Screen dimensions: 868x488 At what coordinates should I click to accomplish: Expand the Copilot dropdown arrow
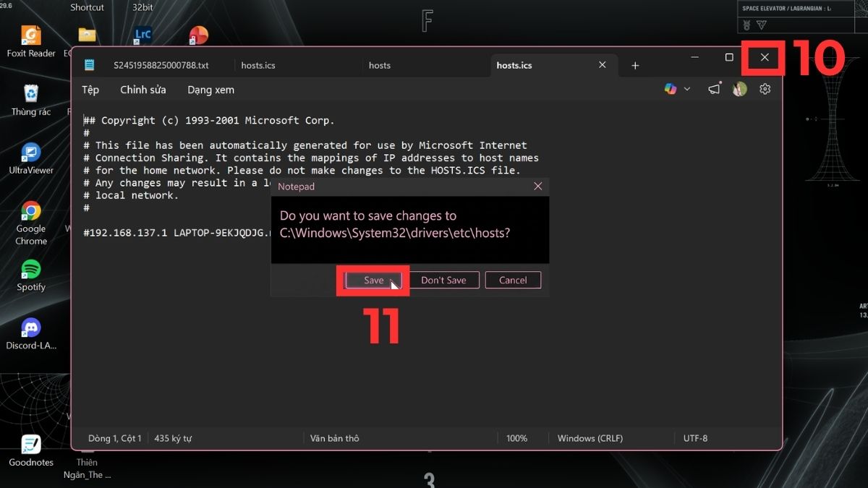pos(687,89)
